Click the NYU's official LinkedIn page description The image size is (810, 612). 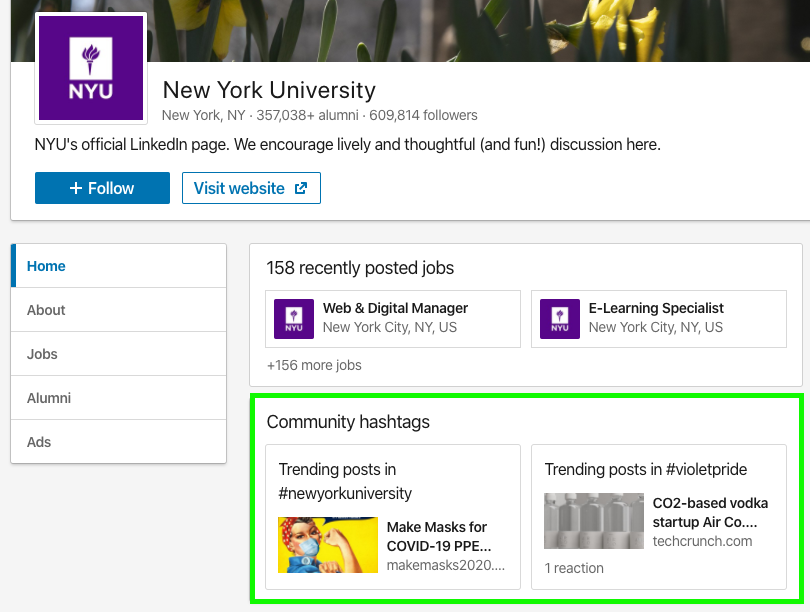point(348,144)
